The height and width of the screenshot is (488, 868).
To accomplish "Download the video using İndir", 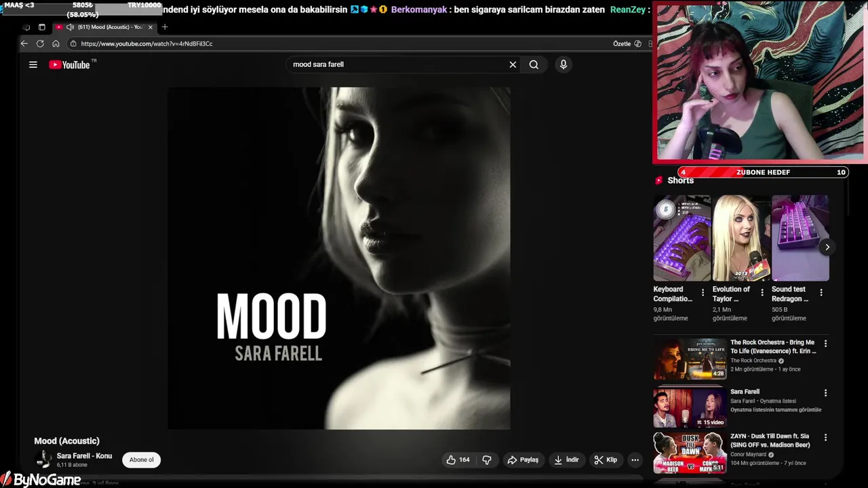I will (566, 460).
